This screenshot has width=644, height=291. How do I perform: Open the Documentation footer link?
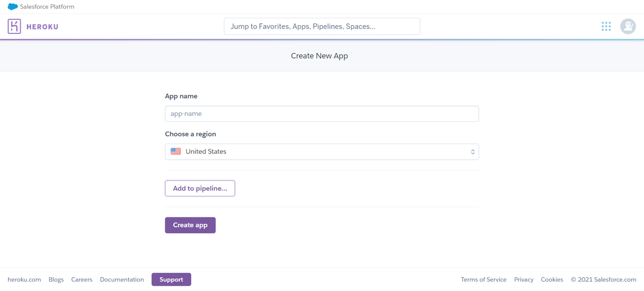click(x=122, y=280)
